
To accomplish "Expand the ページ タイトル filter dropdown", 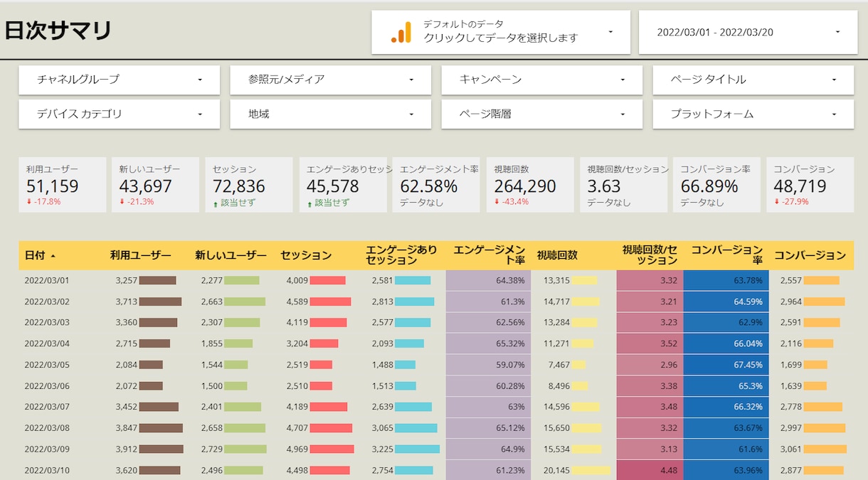I will coord(753,80).
